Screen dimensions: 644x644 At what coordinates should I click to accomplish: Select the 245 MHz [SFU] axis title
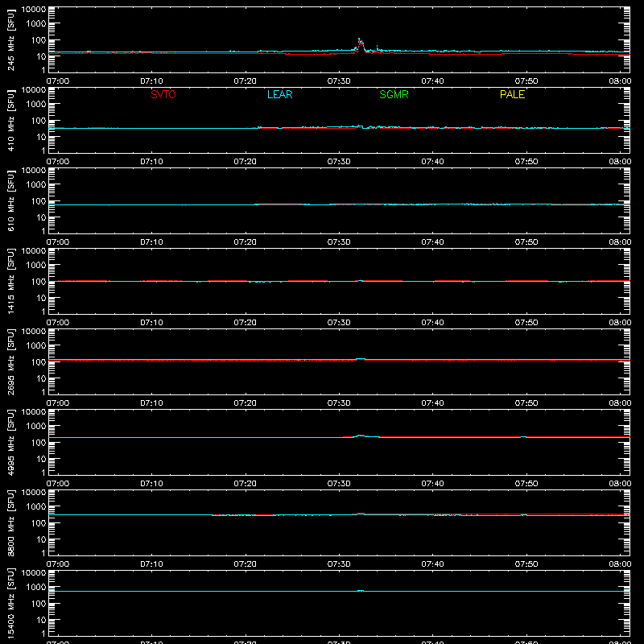(x=10, y=40)
